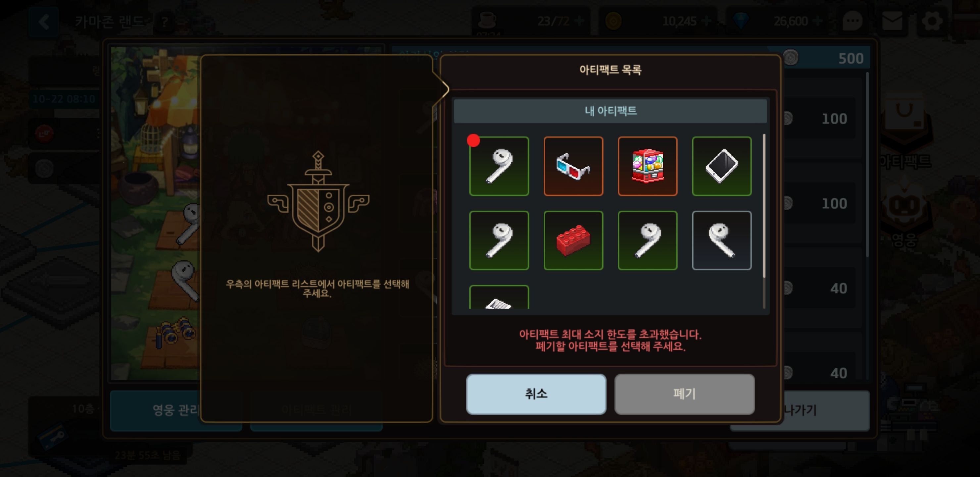Open the mail envelope icon

click(892, 21)
